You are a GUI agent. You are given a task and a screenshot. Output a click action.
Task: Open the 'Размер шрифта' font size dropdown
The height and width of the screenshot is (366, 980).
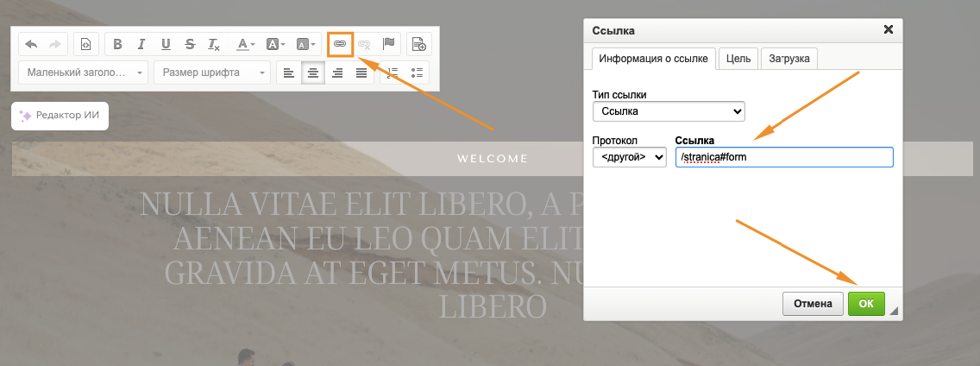point(211,73)
